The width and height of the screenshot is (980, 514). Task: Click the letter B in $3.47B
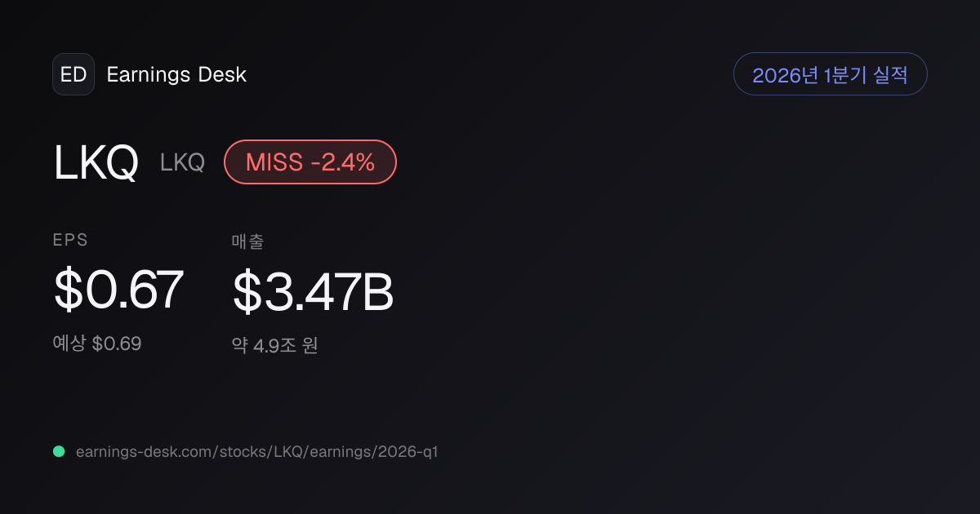pyautogui.click(x=379, y=292)
